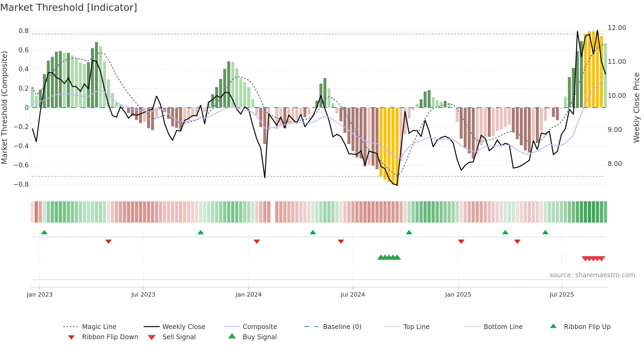Screen dimensions: 644x362
Task: Click the −0.8 left axis label
Action: point(21,184)
